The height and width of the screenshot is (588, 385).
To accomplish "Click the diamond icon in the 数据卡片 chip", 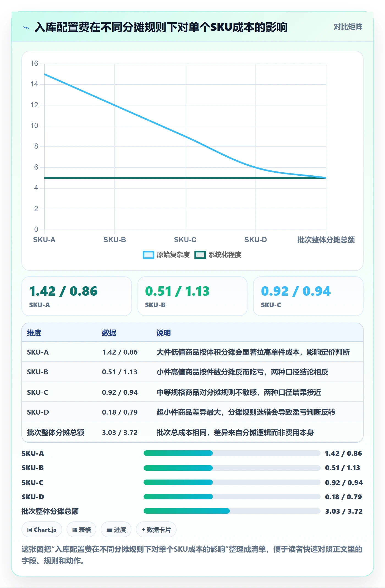I will click(x=143, y=530).
